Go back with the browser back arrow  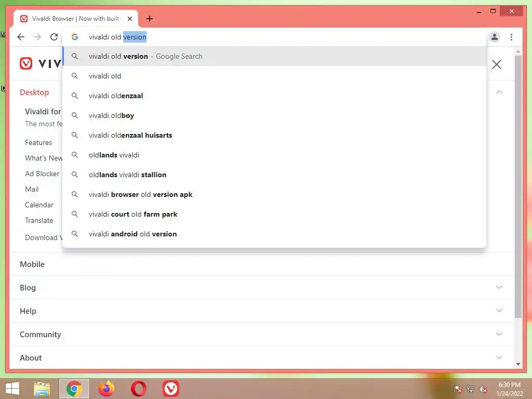(21, 37)
